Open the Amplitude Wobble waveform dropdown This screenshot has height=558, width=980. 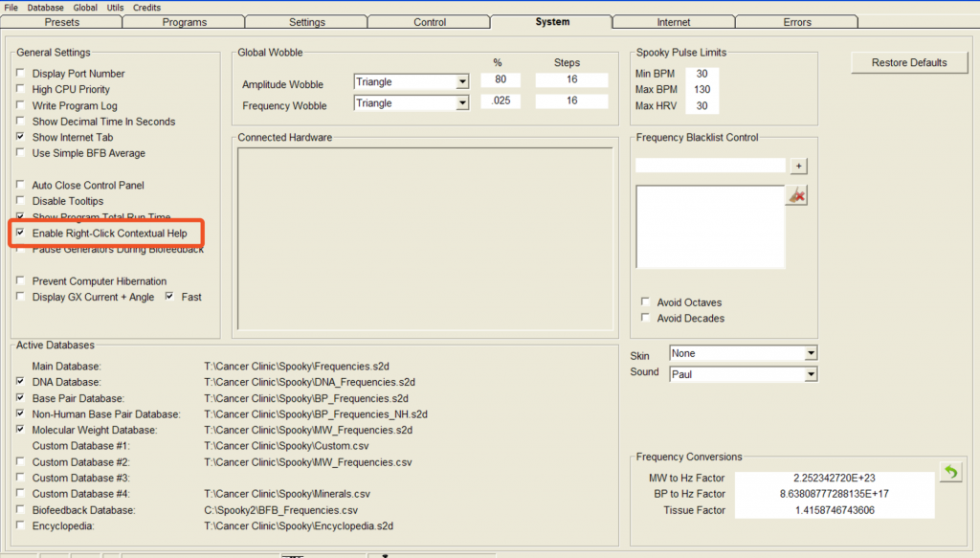click(x=462, y=82)
